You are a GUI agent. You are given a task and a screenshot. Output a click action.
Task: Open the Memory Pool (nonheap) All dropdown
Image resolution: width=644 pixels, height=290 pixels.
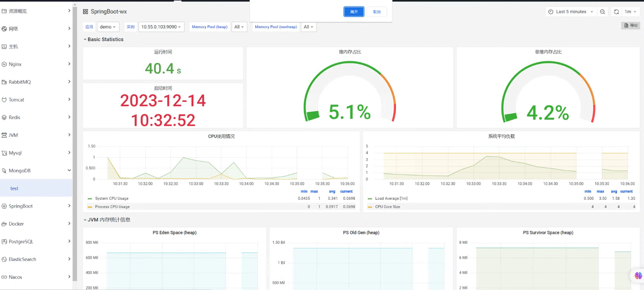(x=309, y=27)
